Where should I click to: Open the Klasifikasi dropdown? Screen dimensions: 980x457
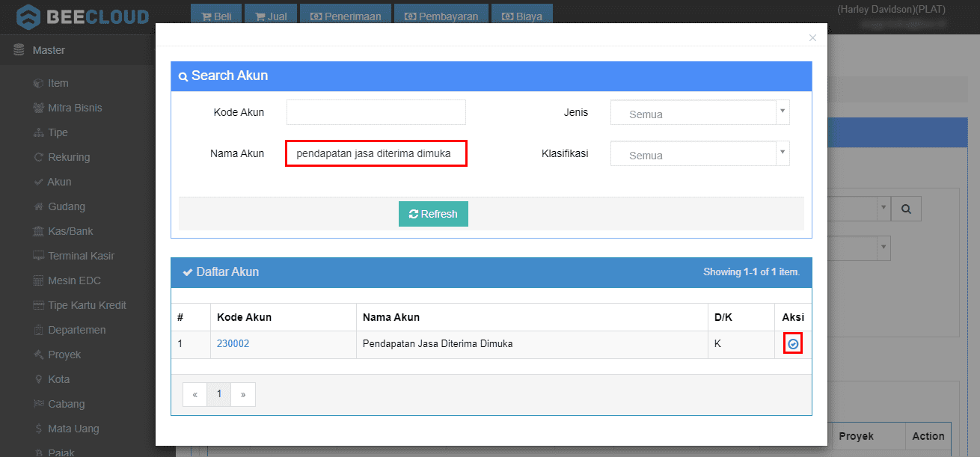coord(699,155)
